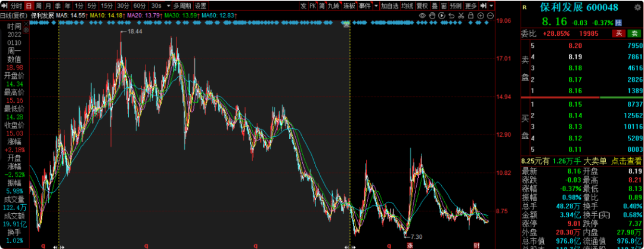The image size is (644, 249).
Task: Click the yellow R badge icon
Action: tap(525, 7)
